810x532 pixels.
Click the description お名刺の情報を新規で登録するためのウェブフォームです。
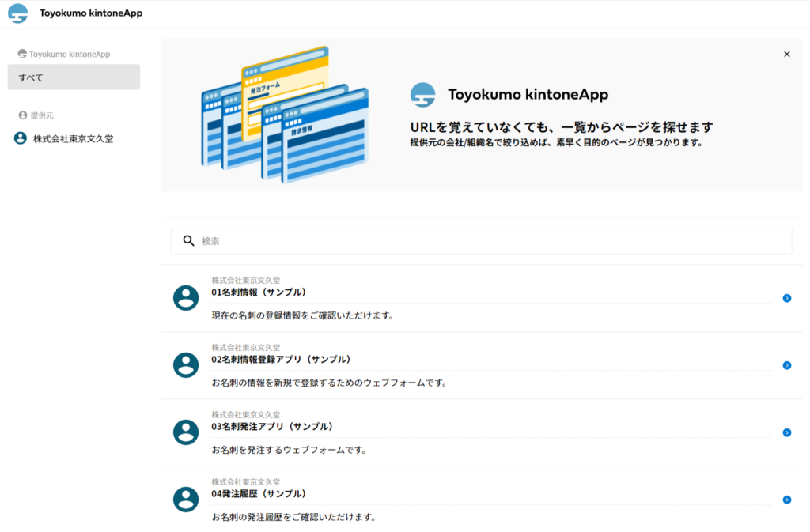[330, 383]
